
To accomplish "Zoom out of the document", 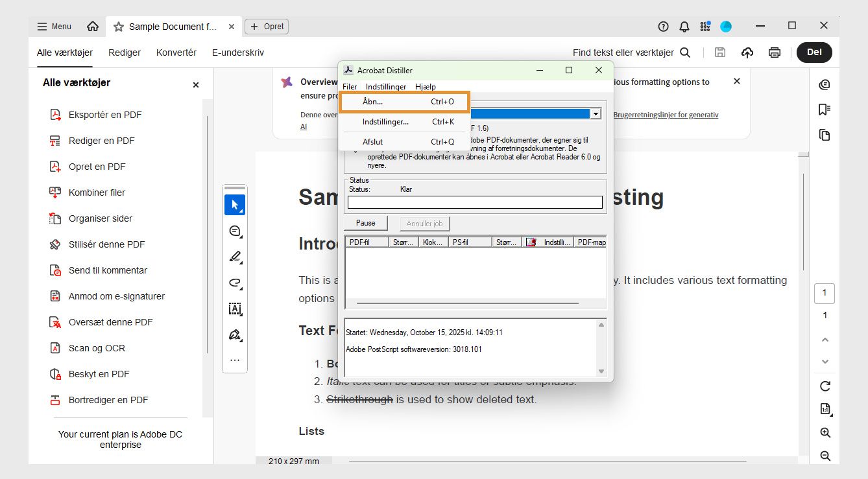I will [825, 456].
